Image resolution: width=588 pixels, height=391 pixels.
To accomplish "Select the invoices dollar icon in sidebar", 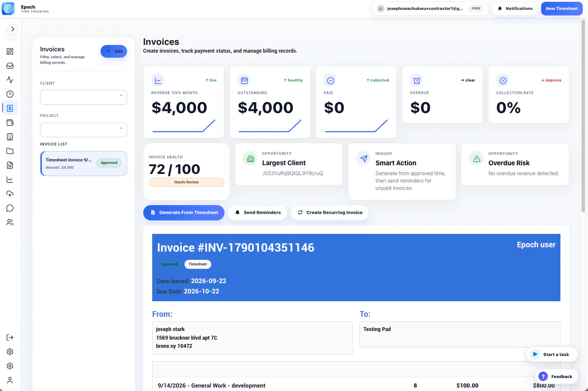I will [x=10, y=108].
